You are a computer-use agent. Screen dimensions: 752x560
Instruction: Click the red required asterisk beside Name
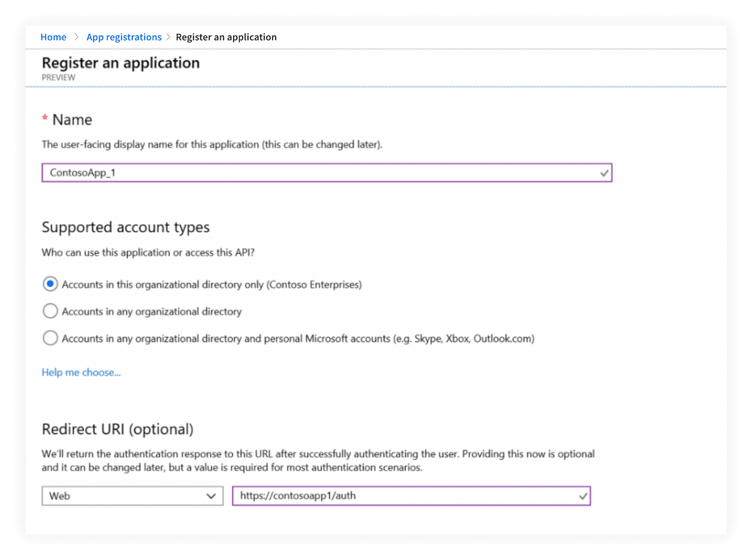(x=45, y=117)
